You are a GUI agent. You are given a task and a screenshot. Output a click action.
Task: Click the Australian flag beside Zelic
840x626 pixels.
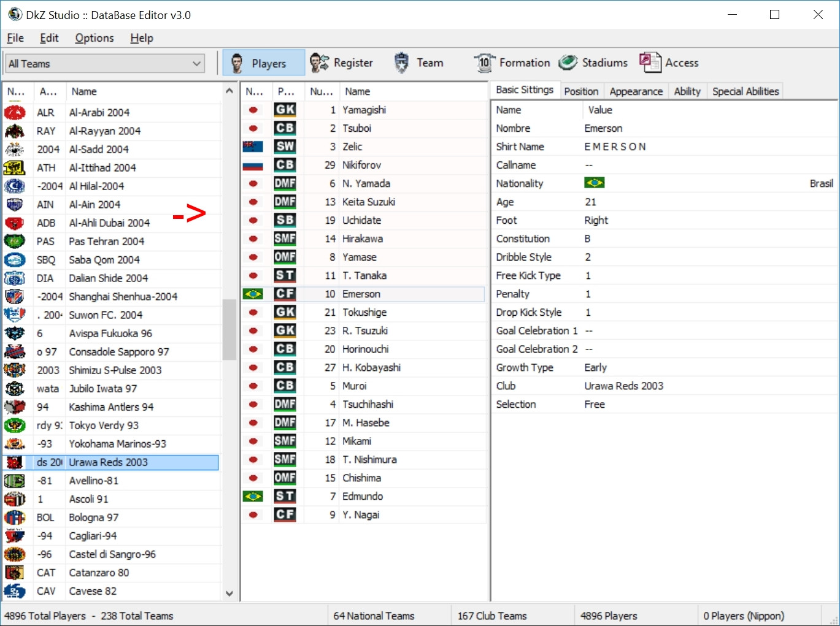(253, 147)
